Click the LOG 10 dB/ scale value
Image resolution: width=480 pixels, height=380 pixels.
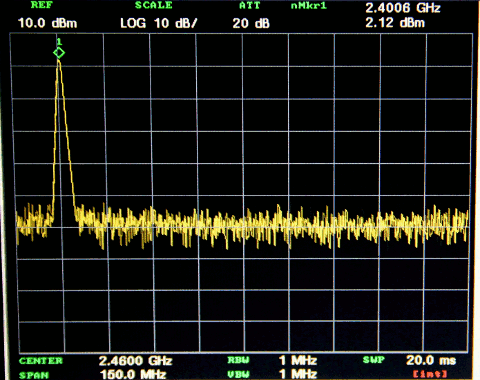click(x=159, y=23)
